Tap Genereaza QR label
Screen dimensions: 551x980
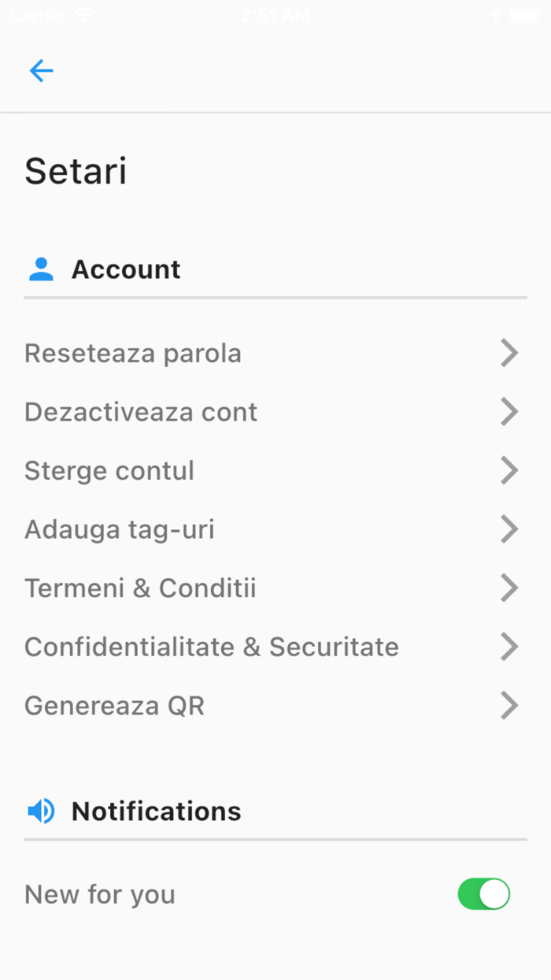pos(114,706)
